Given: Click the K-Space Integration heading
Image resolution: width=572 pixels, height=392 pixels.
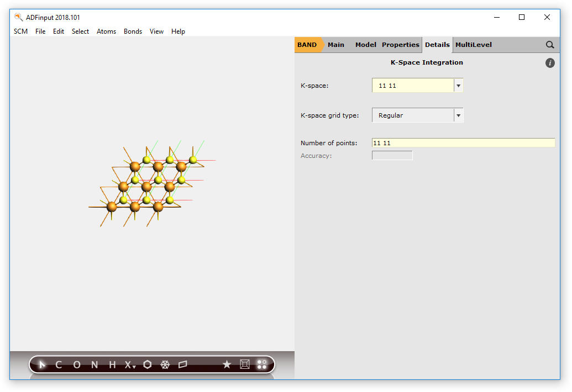Looking at the screenshot, I should click(427, 62).
